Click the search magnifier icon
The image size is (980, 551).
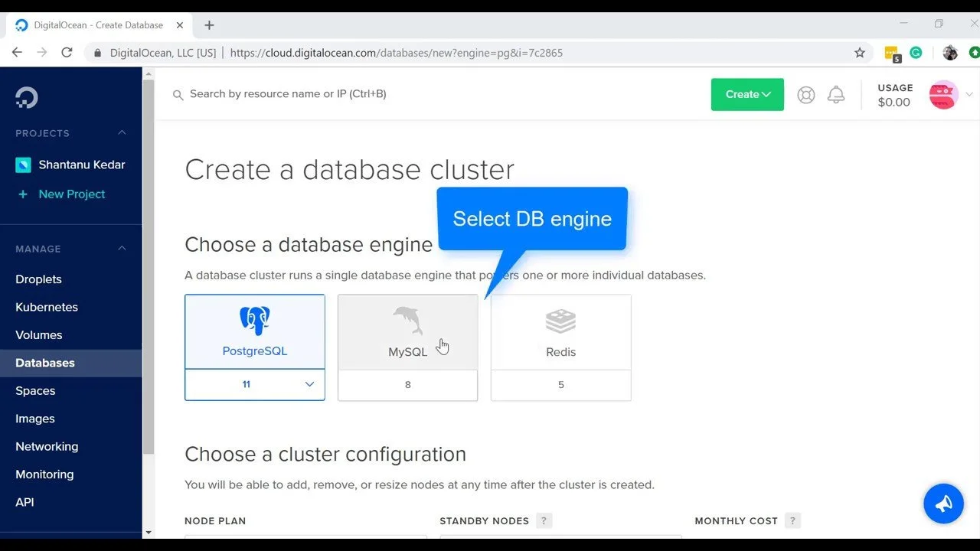178,95
